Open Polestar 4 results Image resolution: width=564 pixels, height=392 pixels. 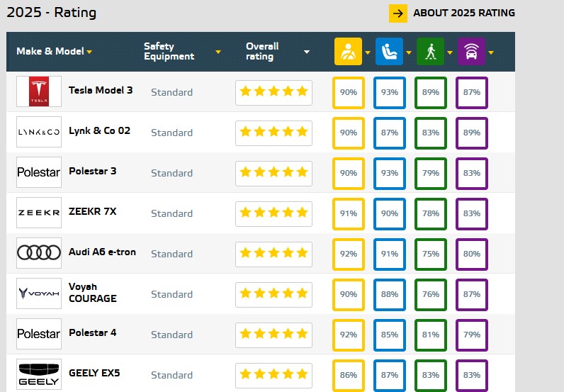pyautogui.click(x=92, y=332)
